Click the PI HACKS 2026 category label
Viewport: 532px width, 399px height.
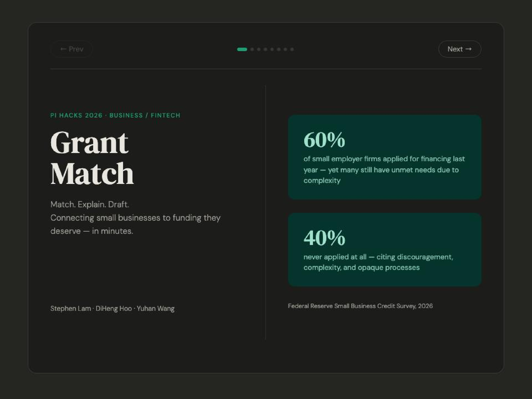tap(115, 116)
